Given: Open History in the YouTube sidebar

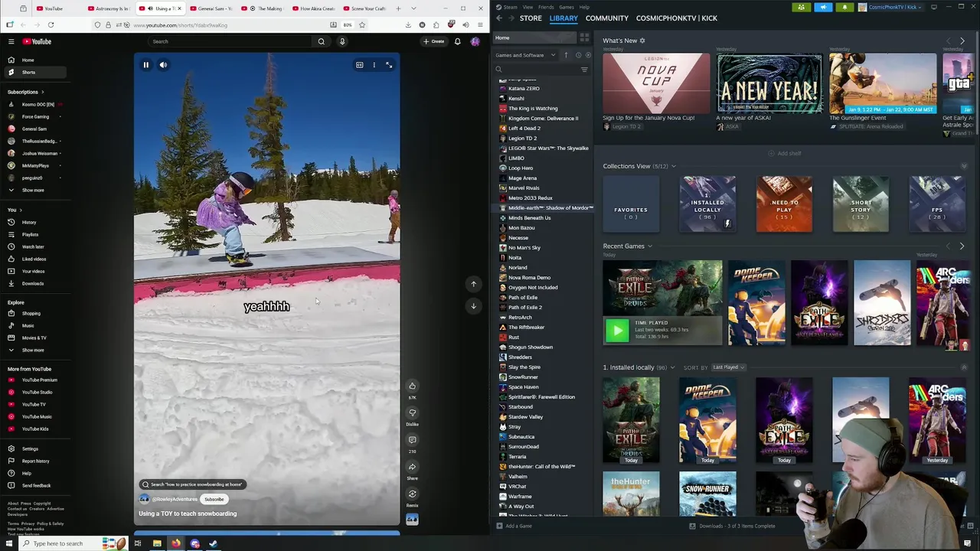Looking at the screenshot, I should (x=29, y=222).
